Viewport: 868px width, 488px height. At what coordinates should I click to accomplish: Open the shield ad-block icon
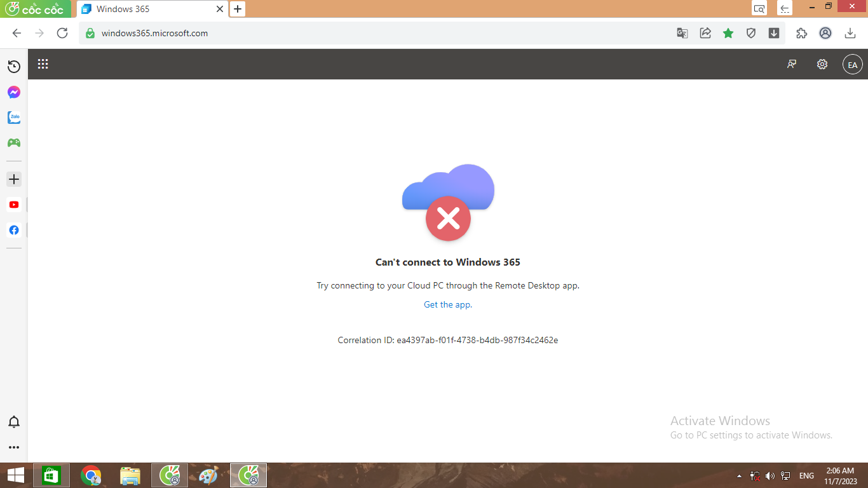pyautogui.click(x=751, y=33)
